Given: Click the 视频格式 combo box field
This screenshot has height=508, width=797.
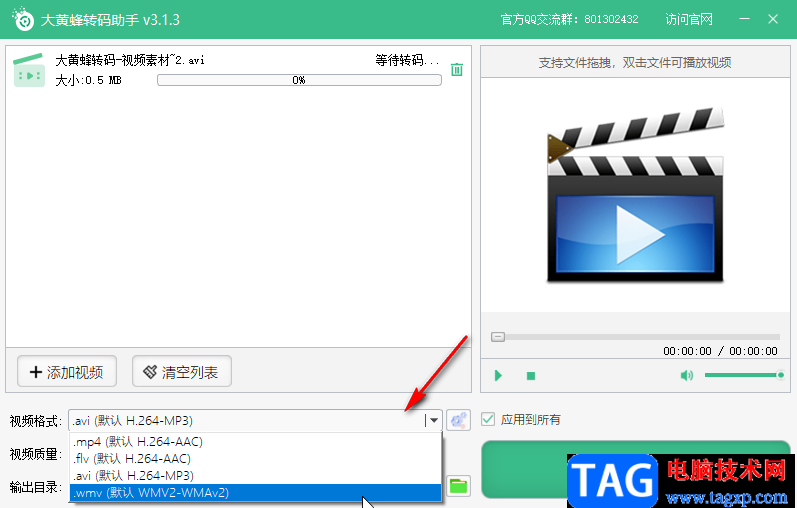Looking at the screenshot, I should pos(255,421).
